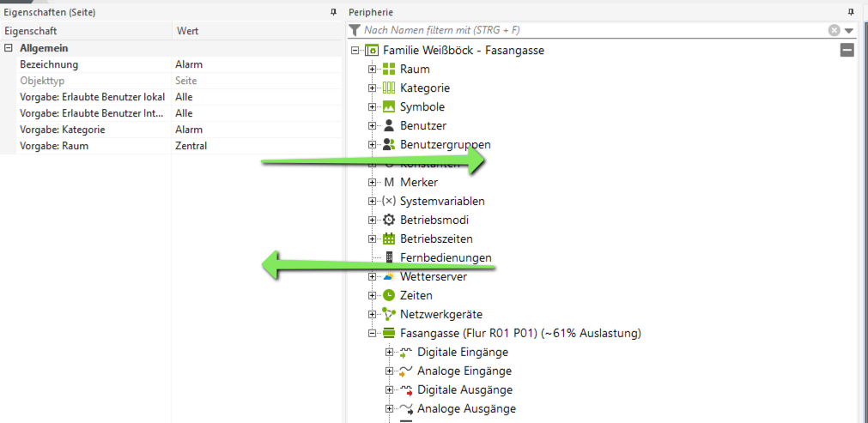Click the Betriebszeiten calendar icon
Viewport: 868px width, 423px height.
coord(389,239)
